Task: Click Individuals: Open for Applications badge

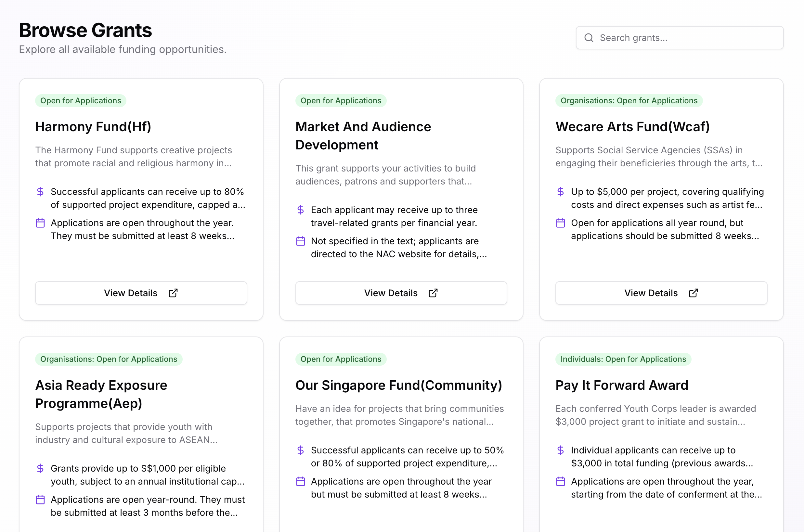Action: click(x=623, y=359)
